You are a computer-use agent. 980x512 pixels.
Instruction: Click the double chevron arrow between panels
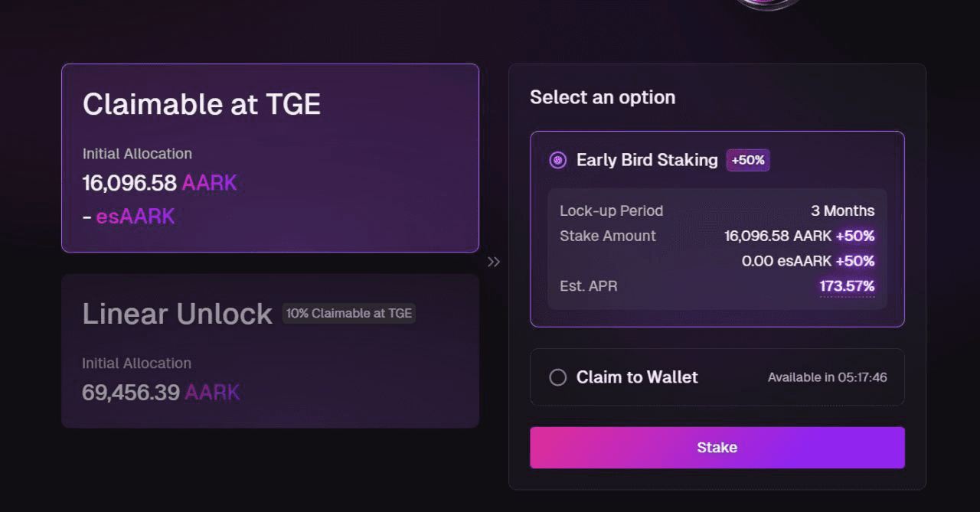[494, 262]
